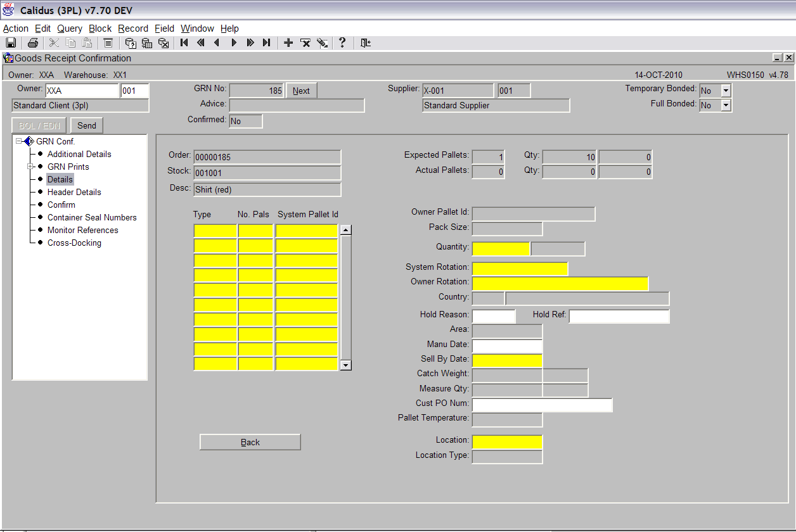Viewport: 796px width, 532px height.
Task: Click the Help question mark icon
Action: pos(342,43)
